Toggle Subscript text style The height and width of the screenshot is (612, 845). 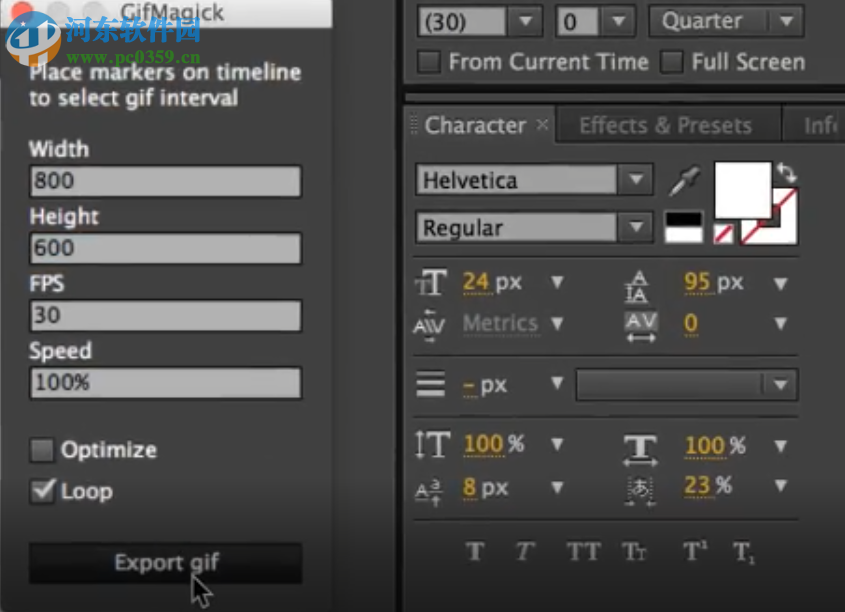(x=744, y=553)
